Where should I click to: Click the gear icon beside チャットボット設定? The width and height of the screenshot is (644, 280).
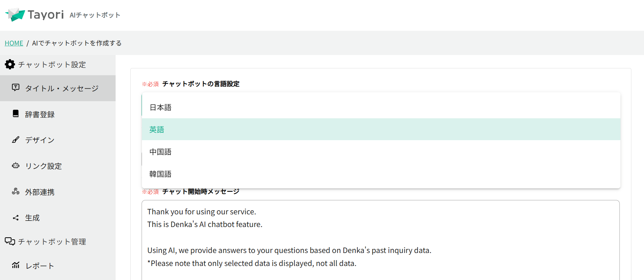pyautogui.click(x=10, y=64)
